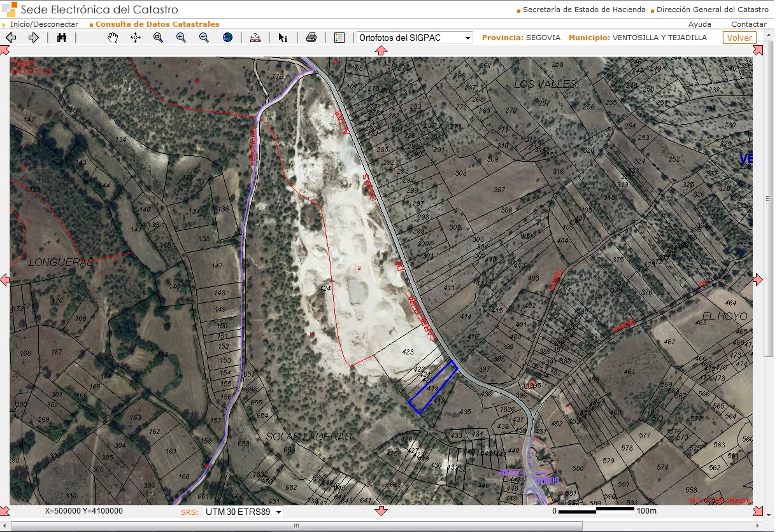The height and width of the screenshot is (532, 777).
Task: Click Inicio/Desconectar menu item
Action: pyautogui.click(x=44, y=24)
